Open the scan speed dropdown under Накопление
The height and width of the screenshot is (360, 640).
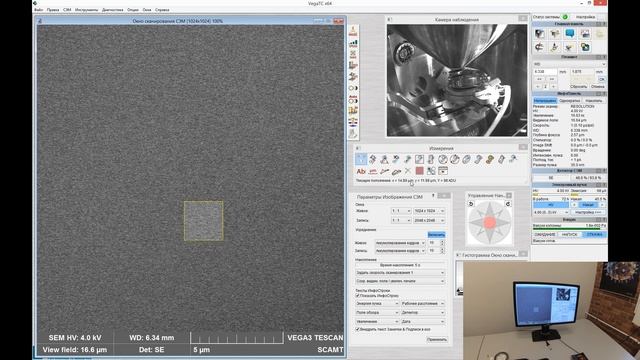pyautogui.click(x=400, y=273)
